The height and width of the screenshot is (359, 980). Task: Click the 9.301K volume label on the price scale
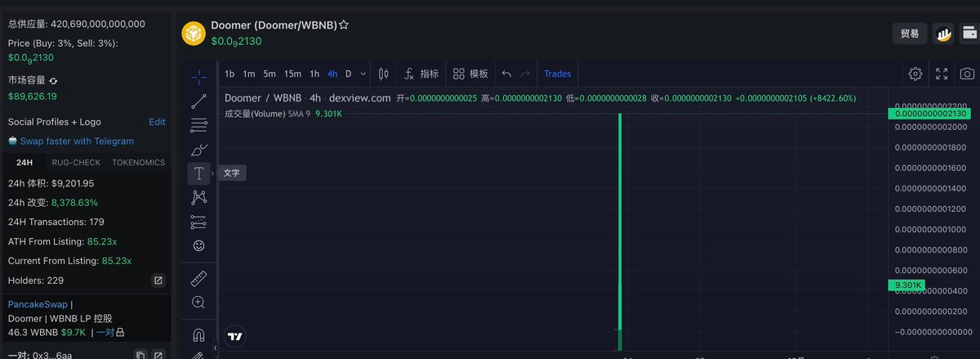point(908,285)
